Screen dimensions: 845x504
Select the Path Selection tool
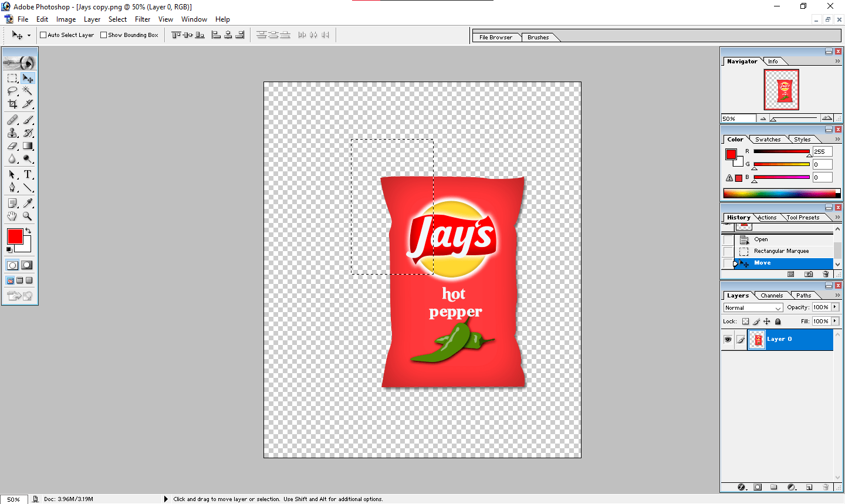pyautogui.click(x=12, y=174)
